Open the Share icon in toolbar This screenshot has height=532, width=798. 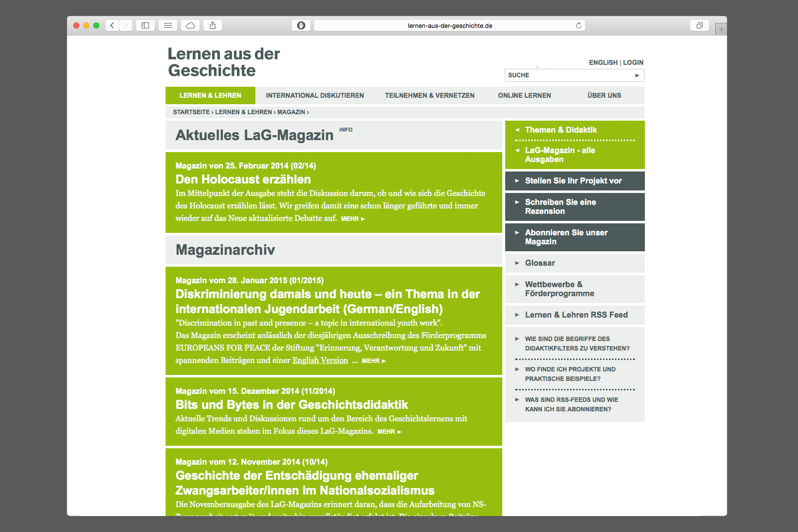pyautogui.click(x=213, y=25)
